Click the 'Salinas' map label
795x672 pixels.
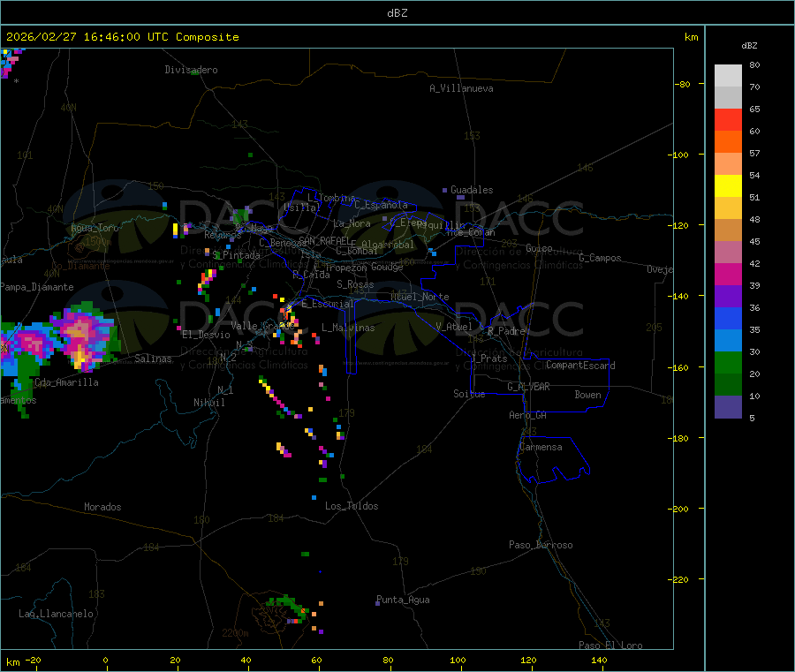point(153,359)
